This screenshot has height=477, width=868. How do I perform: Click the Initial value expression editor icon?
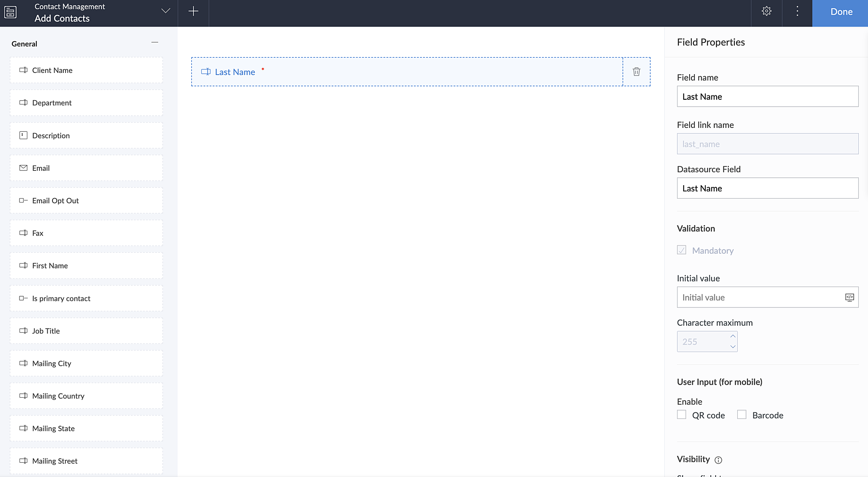pyautogui.click(x=849, y=297)
